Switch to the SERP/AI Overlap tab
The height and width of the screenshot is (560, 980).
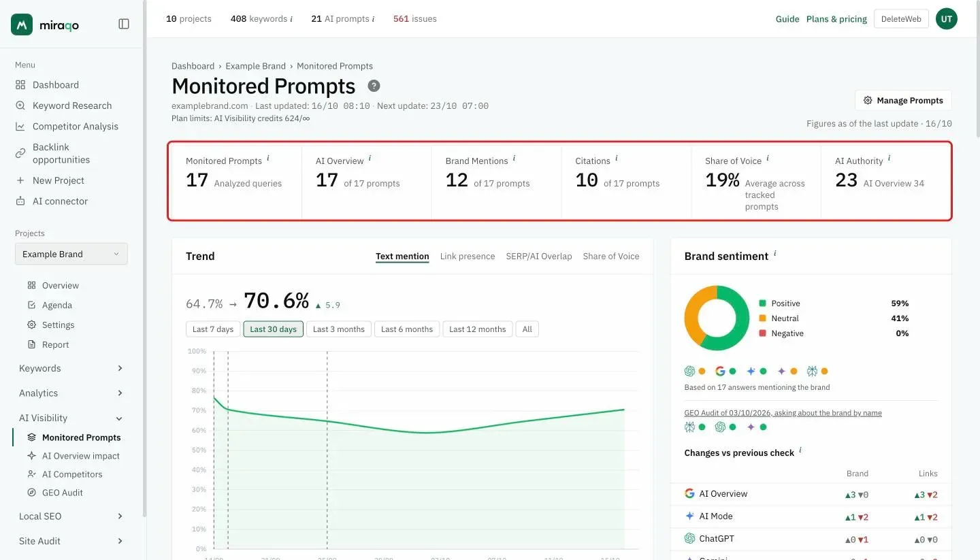(x=539, y=257)
